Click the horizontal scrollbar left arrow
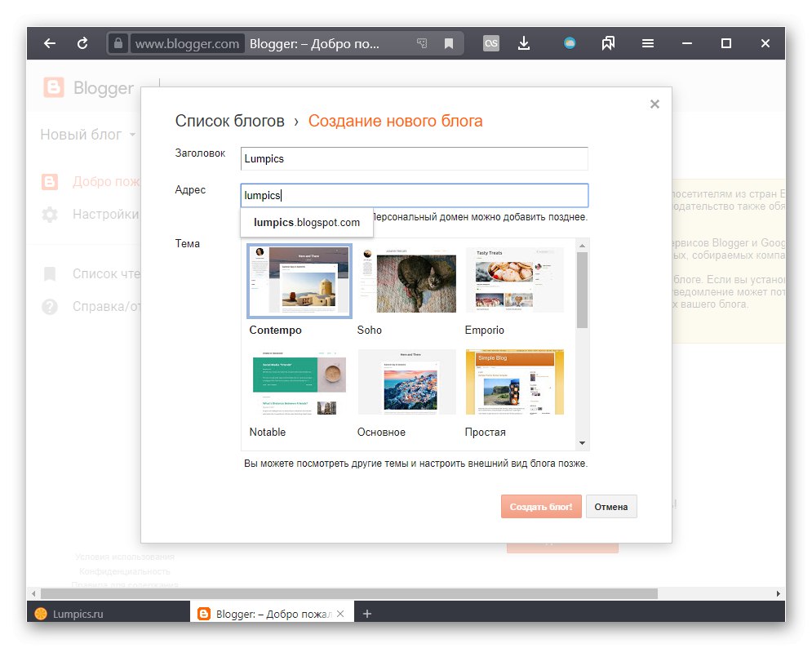Screen dimensions: 812x648 click(33, 593)
